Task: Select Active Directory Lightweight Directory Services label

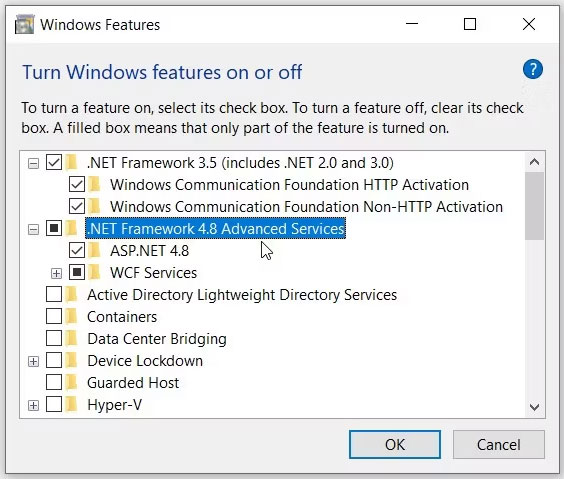Action: pos(242,295)
